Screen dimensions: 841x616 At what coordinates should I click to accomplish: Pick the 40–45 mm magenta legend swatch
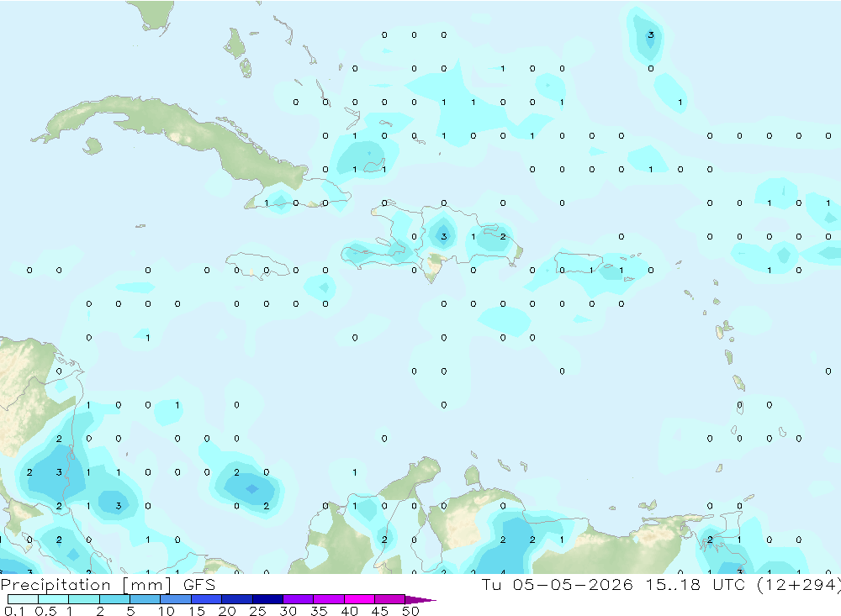coord(359,599)
